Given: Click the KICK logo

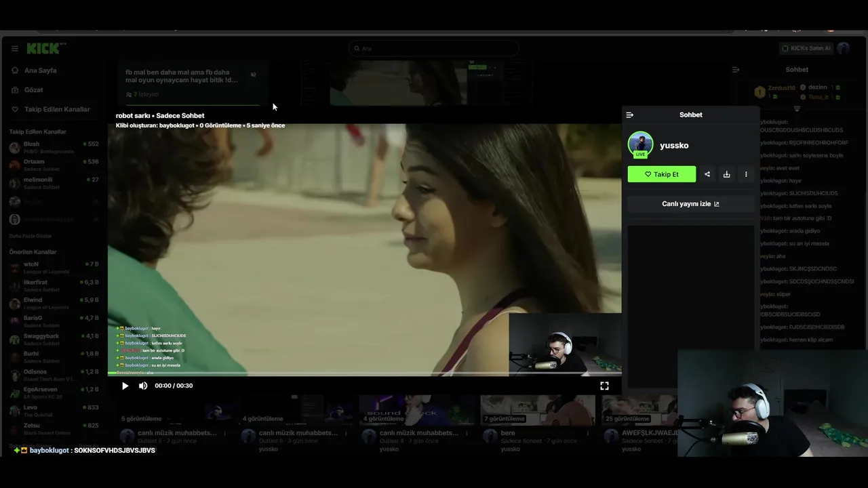Looking at the screenshot, I should coord(45,48).
